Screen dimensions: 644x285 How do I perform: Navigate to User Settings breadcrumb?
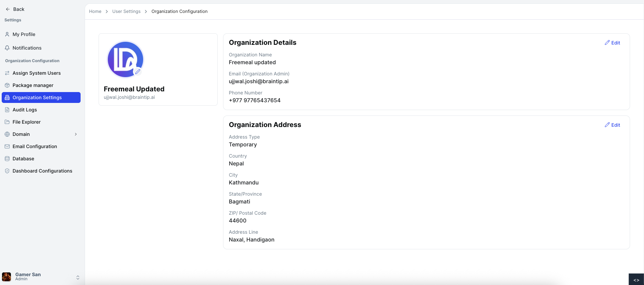coord(126,11)
